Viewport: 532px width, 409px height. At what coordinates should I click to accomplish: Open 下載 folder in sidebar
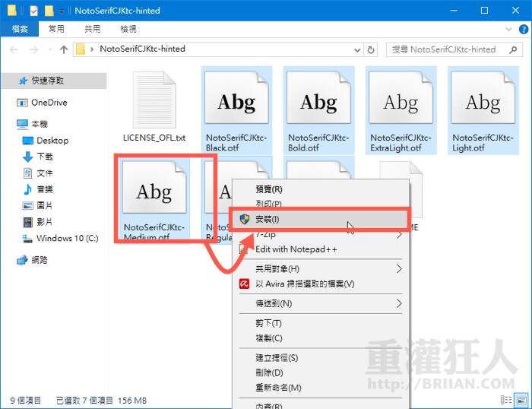click(x=38, y=157)
